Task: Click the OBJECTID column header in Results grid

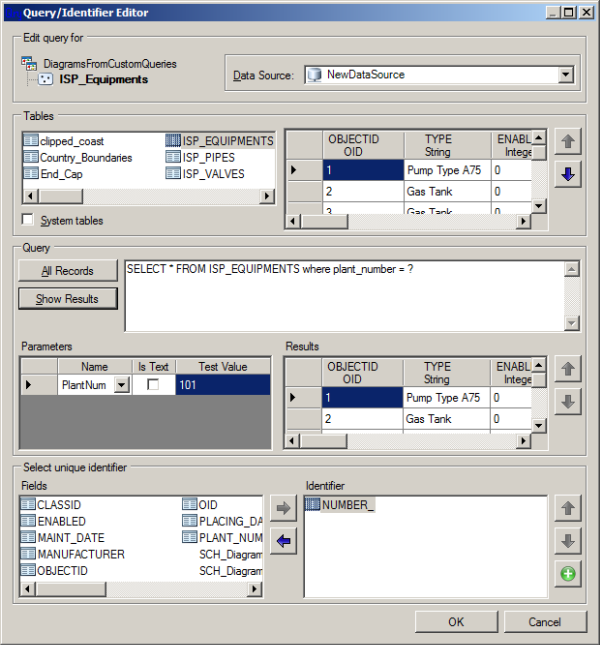Action: [x=362, y=373]
